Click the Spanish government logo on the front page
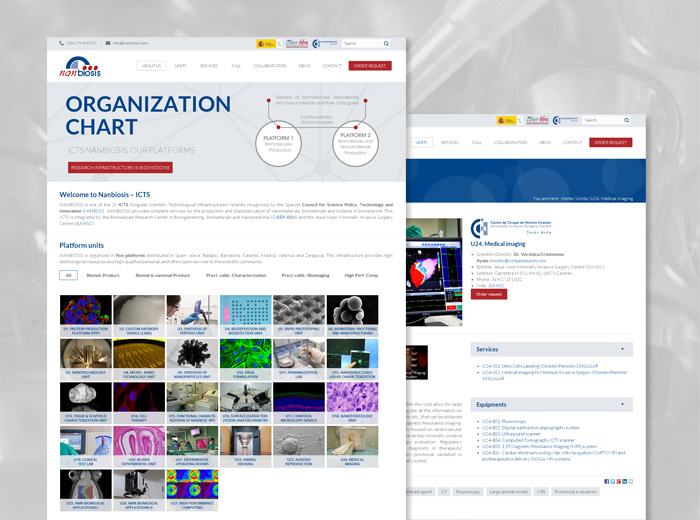The image size is (700, 520). click(269, 43)
